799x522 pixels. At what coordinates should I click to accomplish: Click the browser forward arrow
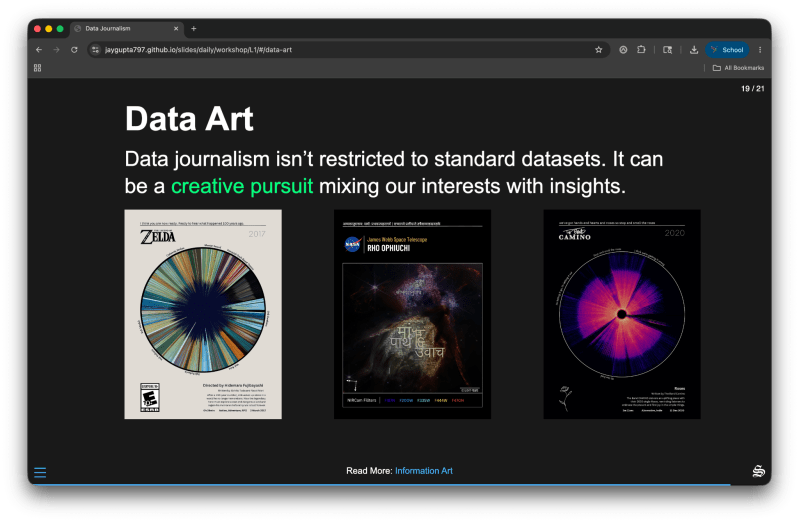click(x=56, y=49)
